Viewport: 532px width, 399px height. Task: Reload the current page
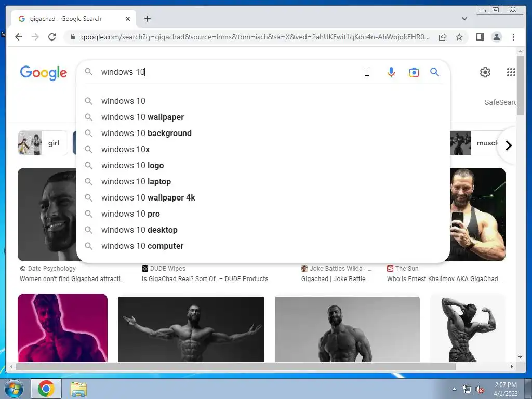pyautogui.click(x=52, y=37)
